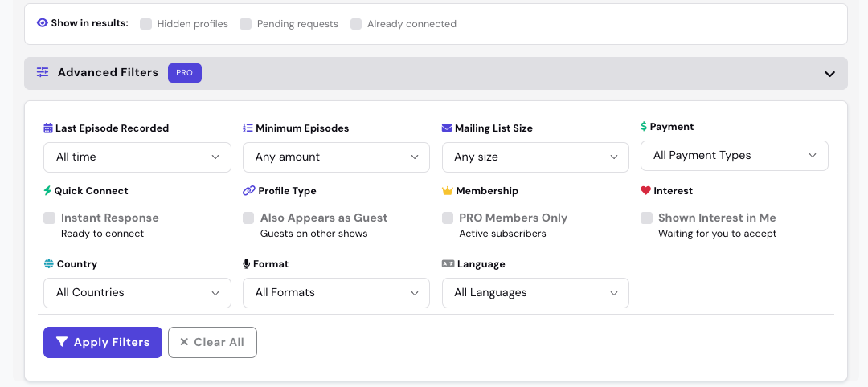This screenshot has width=868, height=387.
Task: Click the Guests on other shows text
Action: (x=314, y=234)
